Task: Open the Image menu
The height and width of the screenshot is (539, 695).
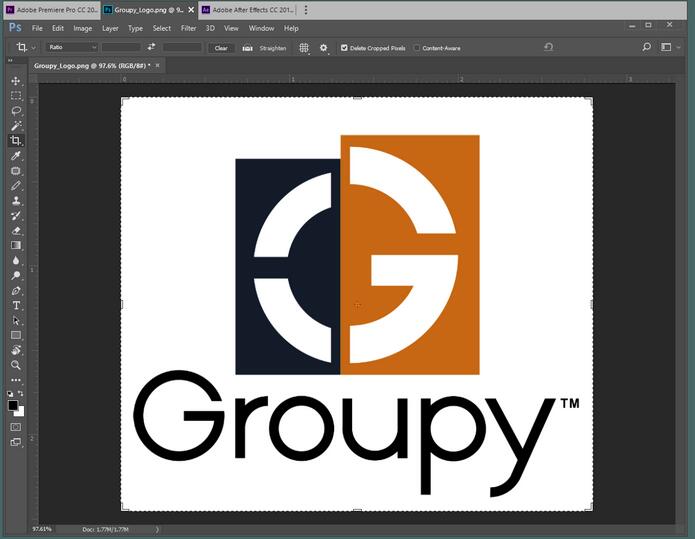Action: coord(82,28)
